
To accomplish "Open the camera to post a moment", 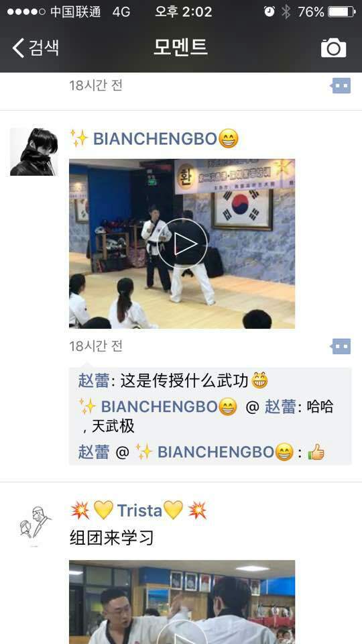I will click(x=333, y=48).
